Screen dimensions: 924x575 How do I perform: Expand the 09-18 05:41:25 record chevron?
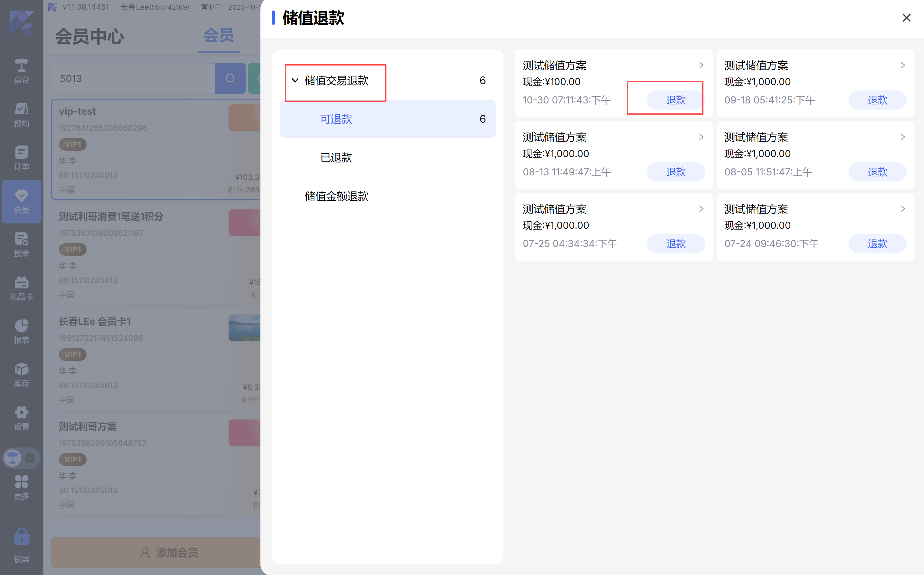tap(902, 66)
